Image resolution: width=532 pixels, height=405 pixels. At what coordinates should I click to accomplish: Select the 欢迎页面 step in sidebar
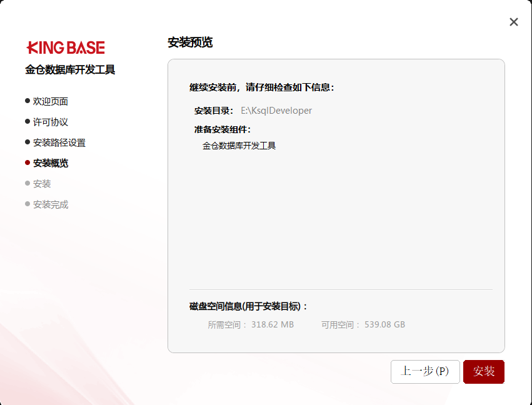(50, 101)
